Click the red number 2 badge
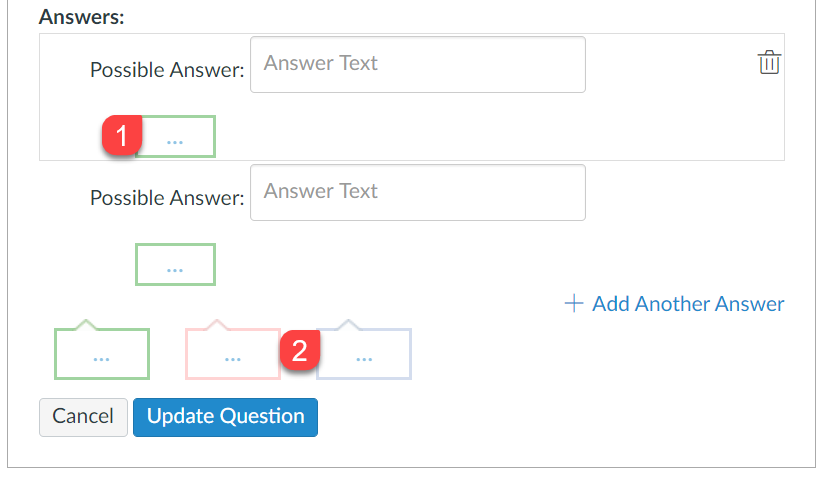 tap(300, 351)
